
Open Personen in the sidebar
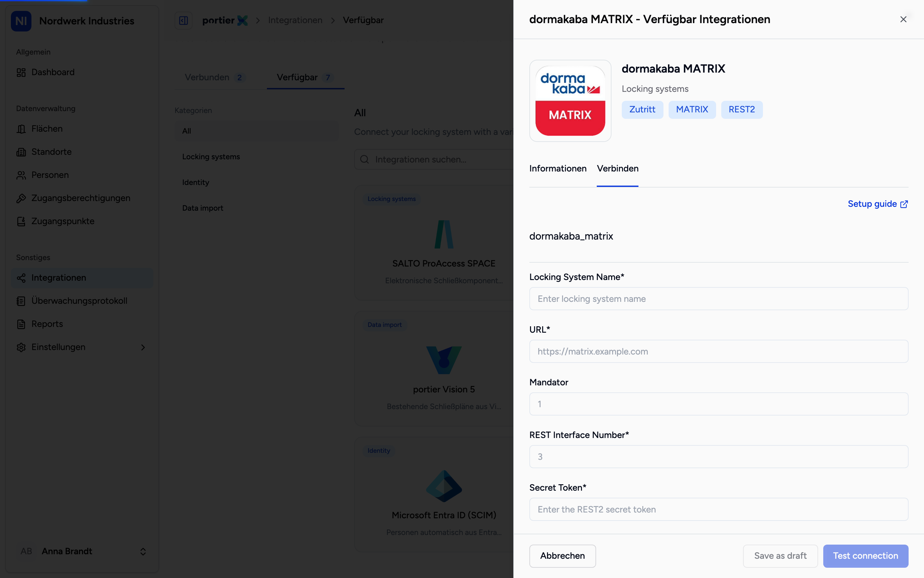pos(82,175)
